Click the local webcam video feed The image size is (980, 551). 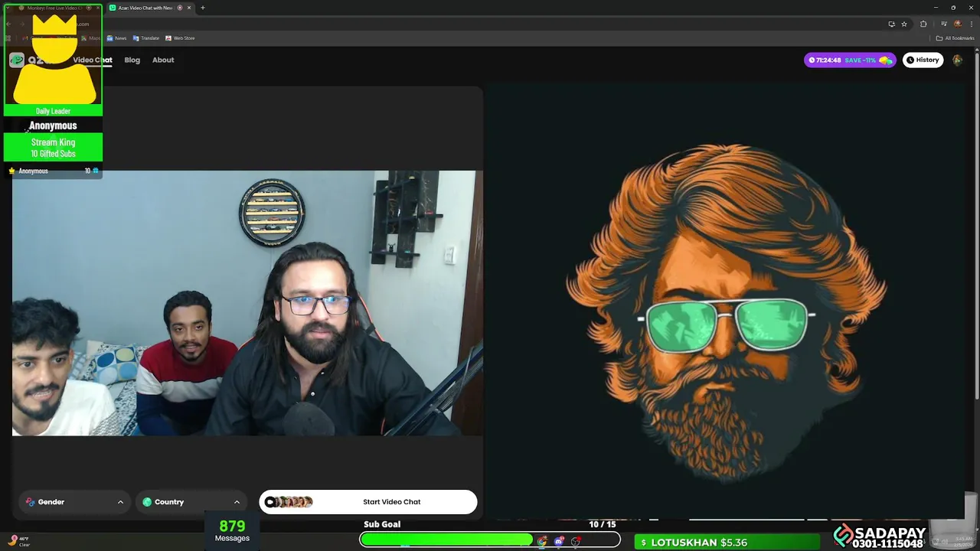click(x=247, y=303)
